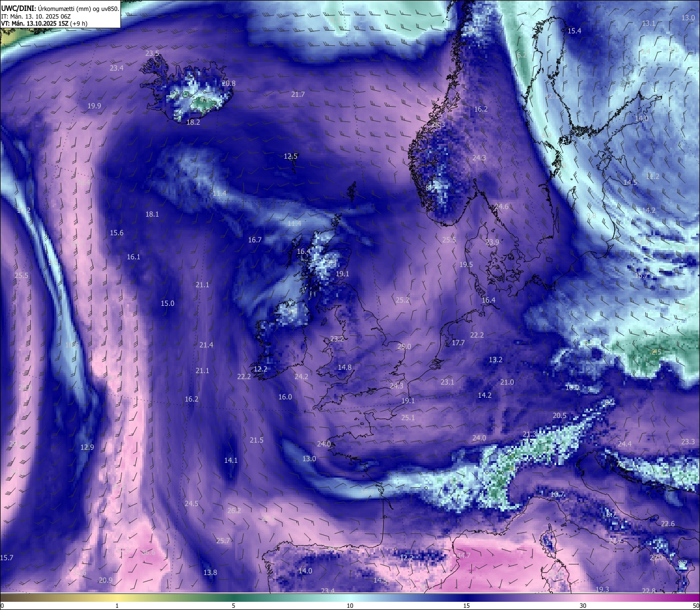Click the '10' tick label on the color scale
Image resolution: width=700 pixels, height=610 pixels.
(350, 606)
